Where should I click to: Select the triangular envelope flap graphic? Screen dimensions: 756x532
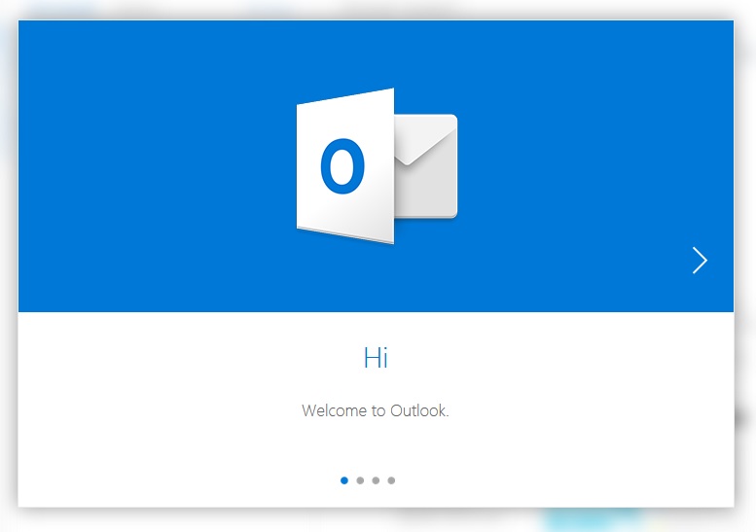pos(425,140)
